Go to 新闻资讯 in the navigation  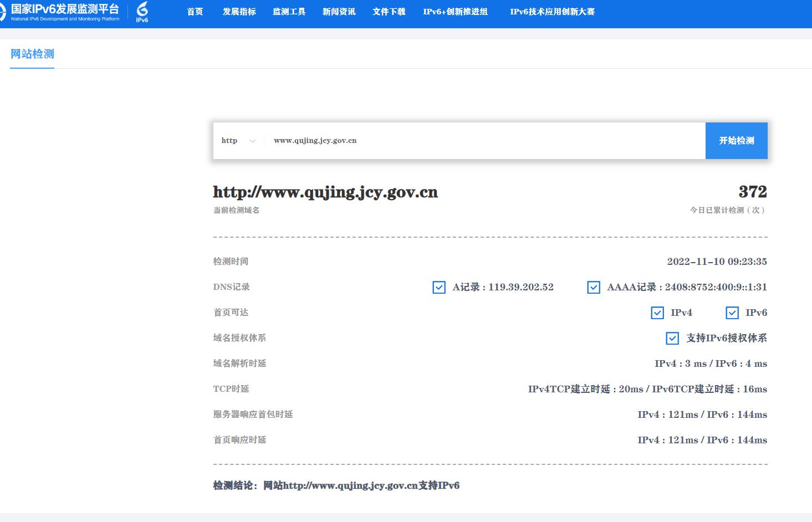pyautogui.click(x=339, y=12)
